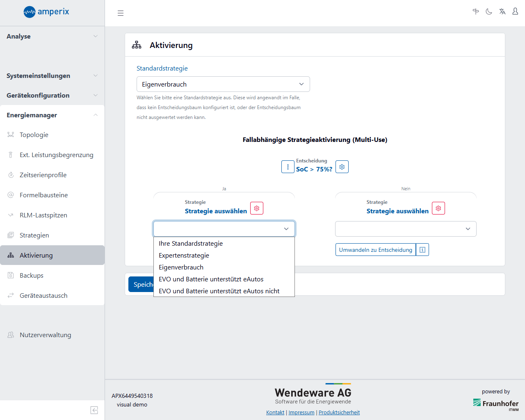The height and width of the screenshot is (420, 525).
Task: Click red gear icon in Nein strategy
Action: click(438, 208)
